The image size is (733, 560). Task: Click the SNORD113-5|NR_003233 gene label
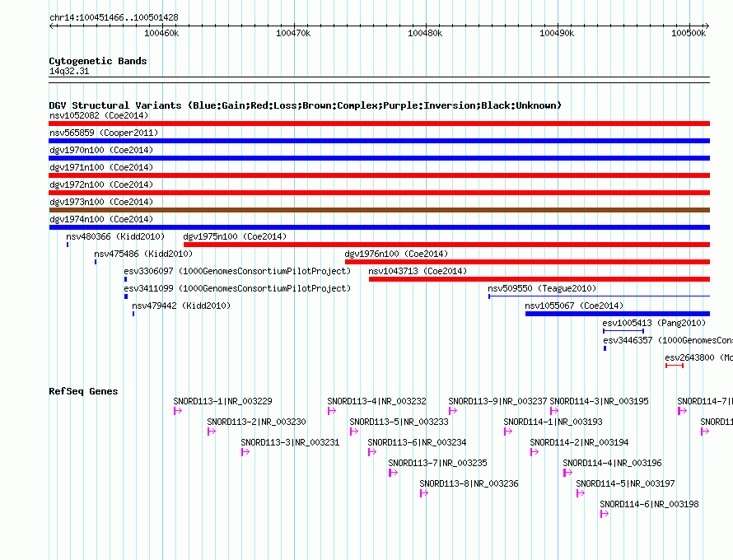(x=399, y=422)
